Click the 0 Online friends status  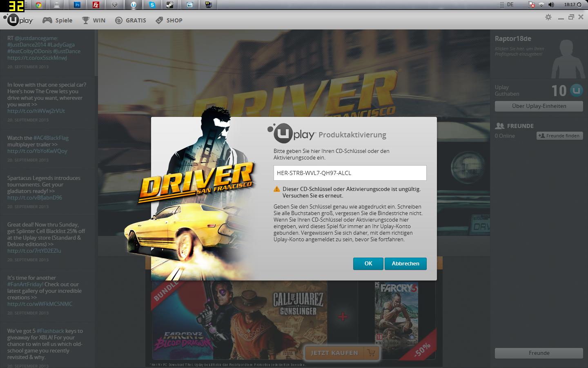[505, 136]
